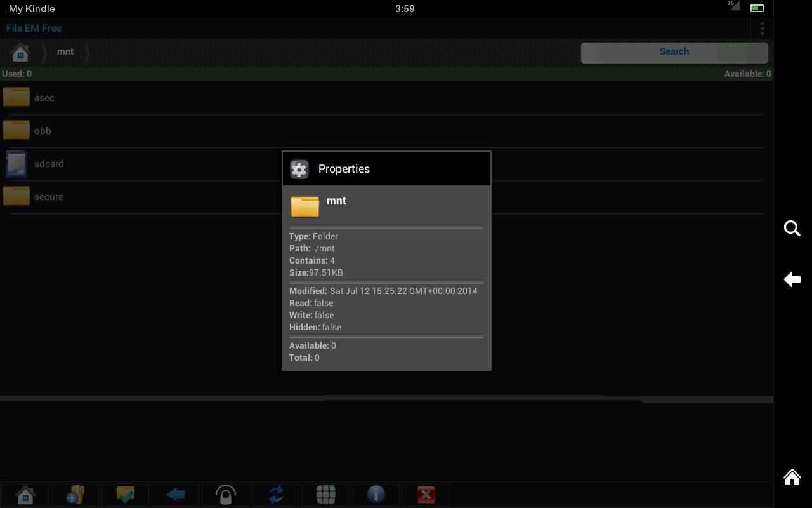Tap the back arrow on the right edge

coord(792,279)
